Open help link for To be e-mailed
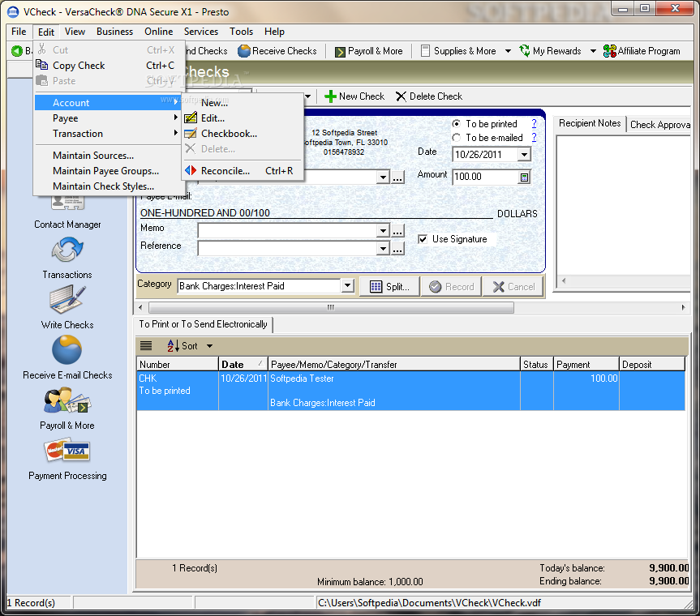This screenshot has width=700, height=616. (x=534, y=138)
